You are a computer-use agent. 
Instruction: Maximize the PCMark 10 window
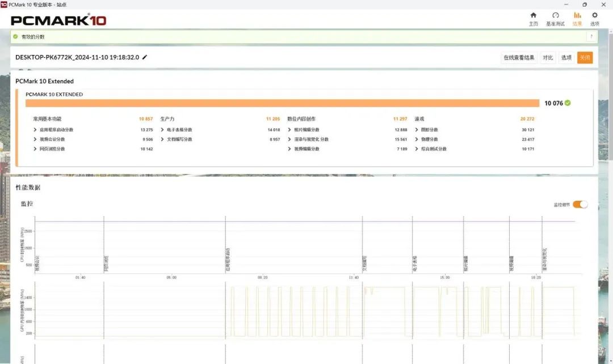585,5
